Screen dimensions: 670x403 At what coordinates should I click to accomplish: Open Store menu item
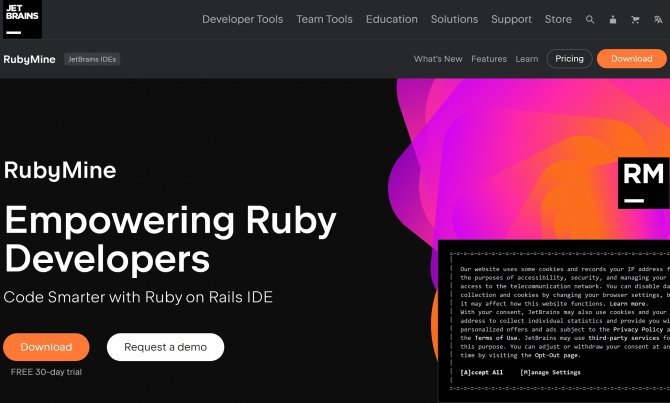point(558,19)
